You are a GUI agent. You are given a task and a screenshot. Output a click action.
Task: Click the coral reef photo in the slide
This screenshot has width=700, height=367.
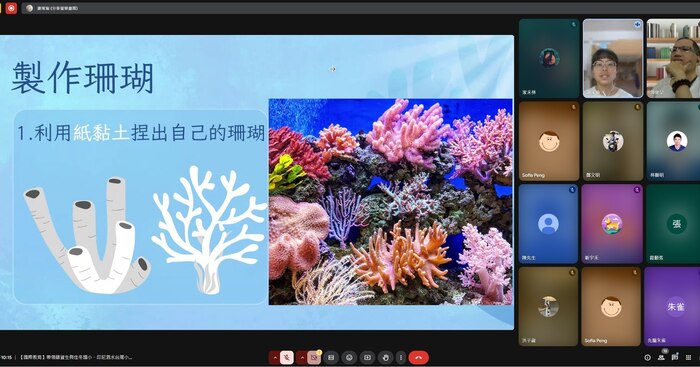tap(391, 202)
